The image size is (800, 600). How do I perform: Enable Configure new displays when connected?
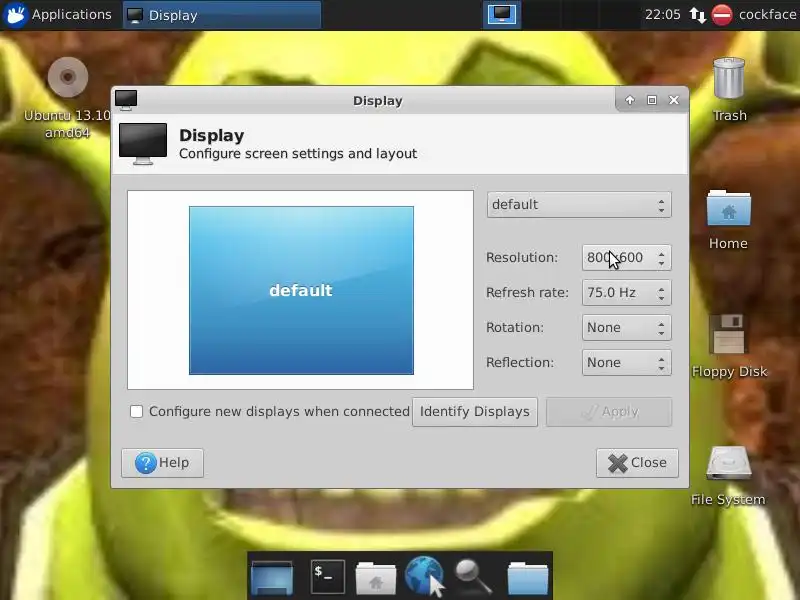136,411
